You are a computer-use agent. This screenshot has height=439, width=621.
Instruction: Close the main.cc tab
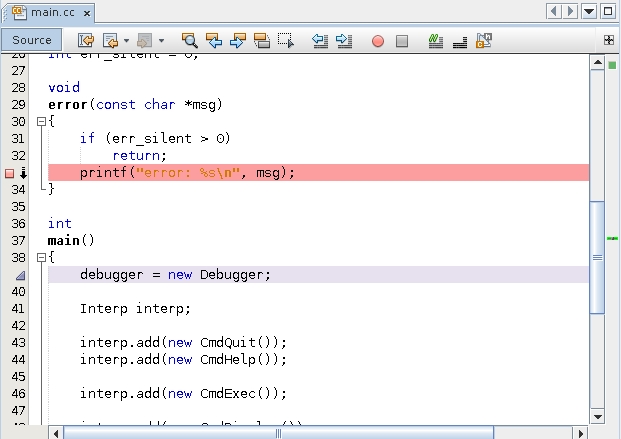tap(87, 13)
